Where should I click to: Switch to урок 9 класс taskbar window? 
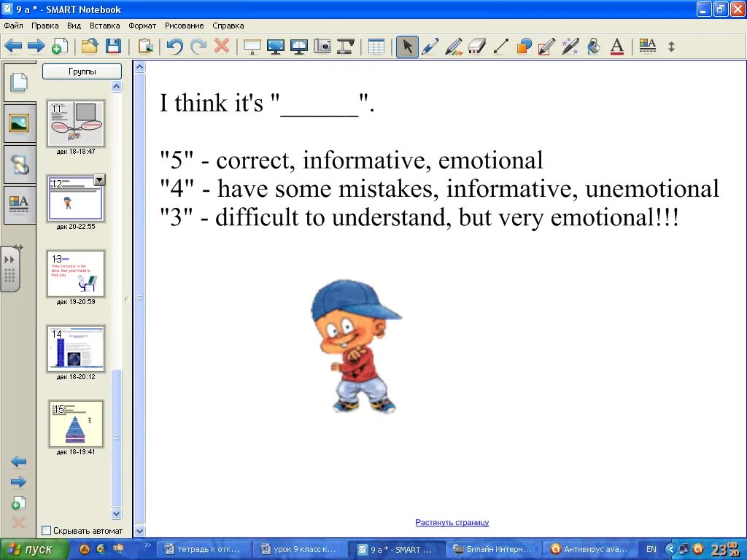click(x=299, y=550)
